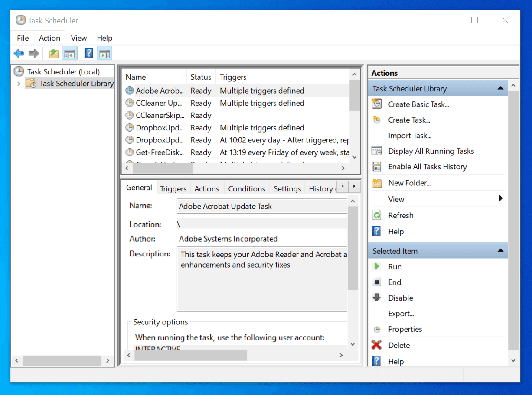
Task: Click the Create Basic Task icon
Action: (x=377, y=104)
